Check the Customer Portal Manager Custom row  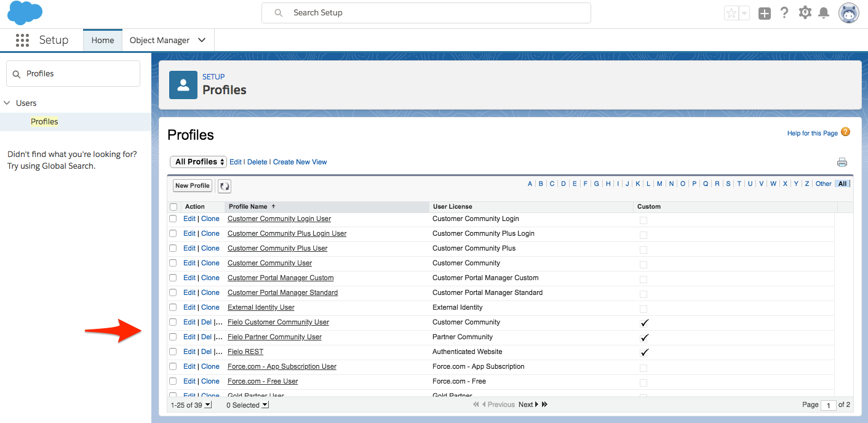(x=173, y=278)
